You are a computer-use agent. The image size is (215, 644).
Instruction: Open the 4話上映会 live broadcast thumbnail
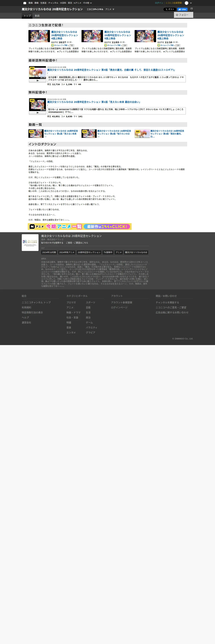pyautogui.click(x=39, y=36)
